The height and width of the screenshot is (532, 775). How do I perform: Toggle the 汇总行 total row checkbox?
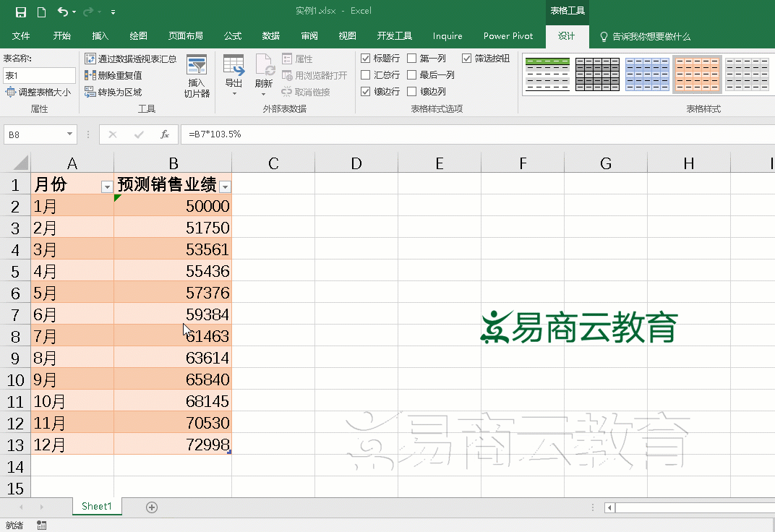[x=366, y=74]
